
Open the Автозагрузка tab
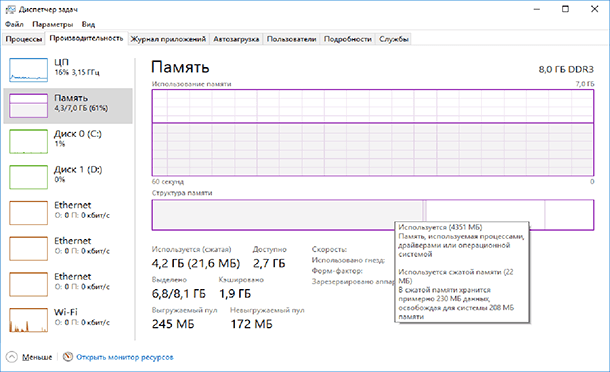coord(236,39)
